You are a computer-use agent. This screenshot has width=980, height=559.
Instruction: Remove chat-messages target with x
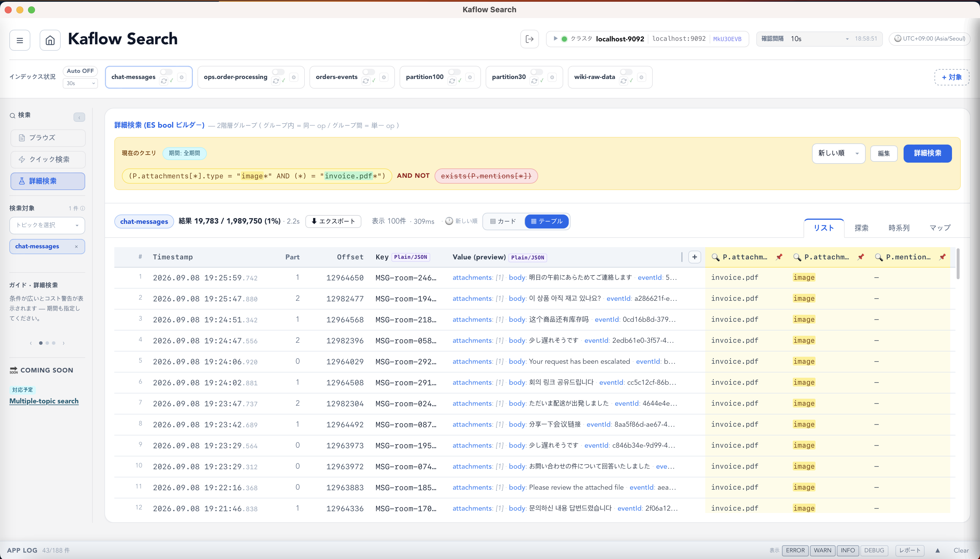[76, 247]
